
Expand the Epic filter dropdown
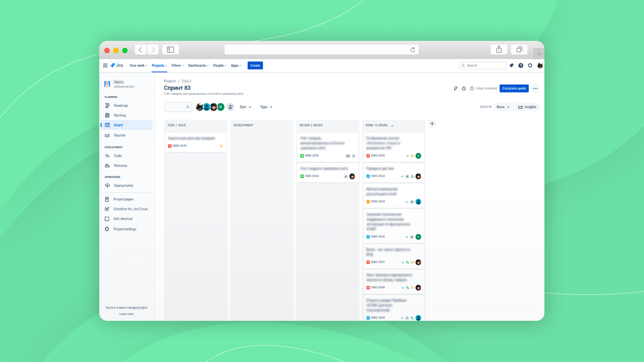pyautogui.click(x=245, y=107)
